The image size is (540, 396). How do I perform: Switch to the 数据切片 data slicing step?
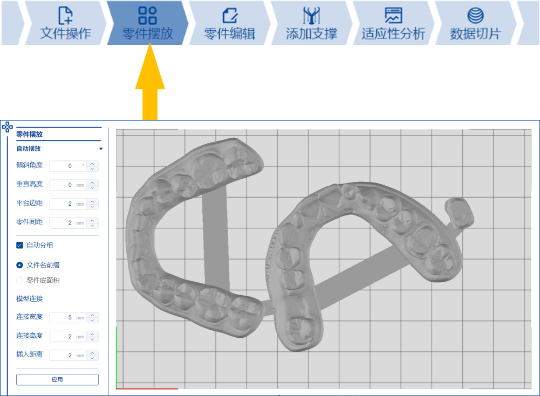click(475, 23)
